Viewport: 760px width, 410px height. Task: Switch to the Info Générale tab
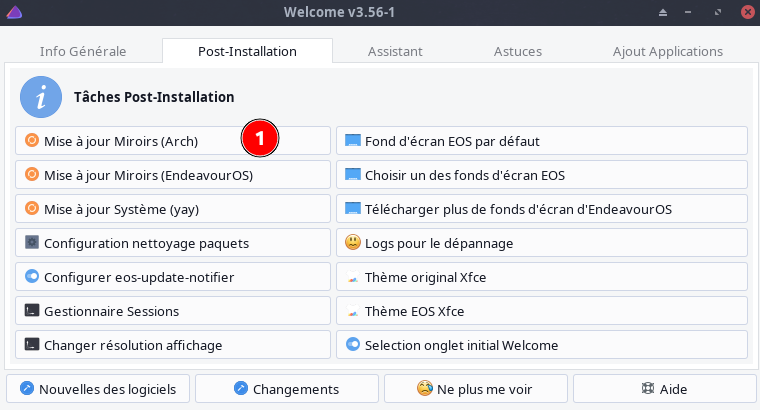coord(82,51)
